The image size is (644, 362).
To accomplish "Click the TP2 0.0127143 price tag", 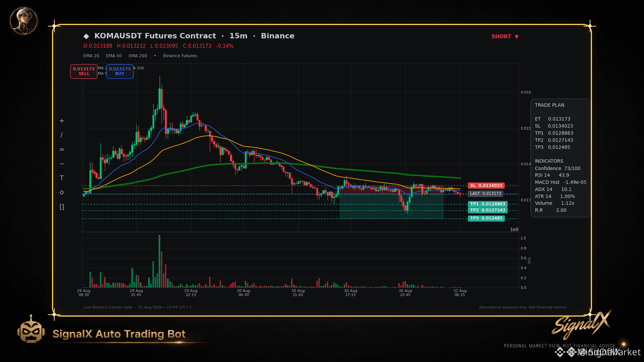I will click(x=488, y=210).
